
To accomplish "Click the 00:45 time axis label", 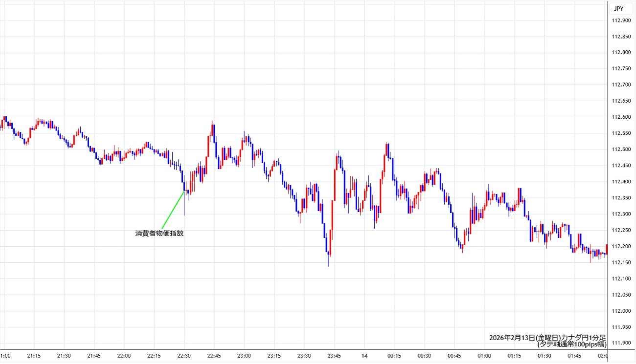I will pyautogui.click(x=454, y=356).
